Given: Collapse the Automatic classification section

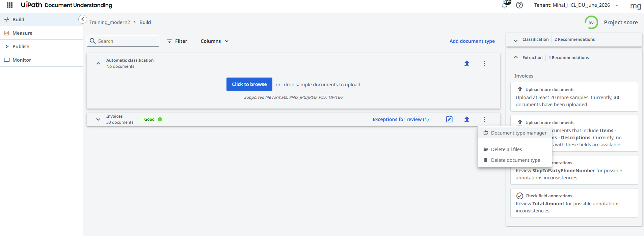Looking at the screenshot, I should [98, 63].
